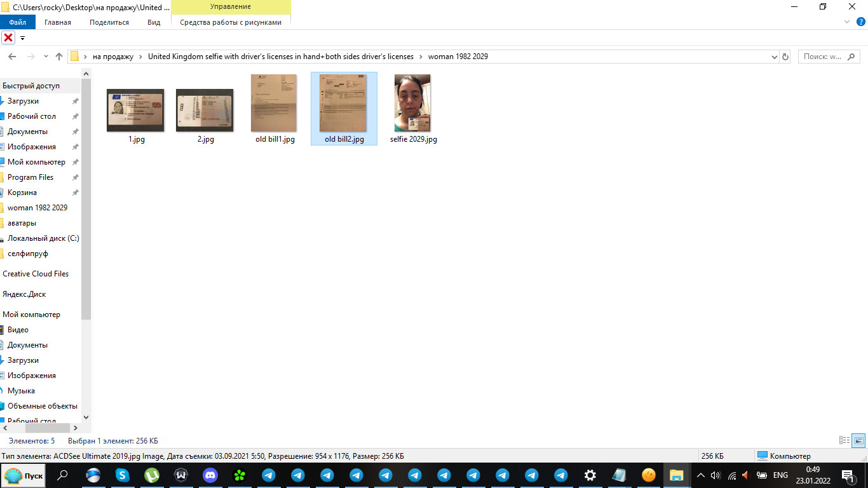The width and height of the screenshot is (868, 488).
Task: Open the Help question mark icon
Action: point(861,22)
